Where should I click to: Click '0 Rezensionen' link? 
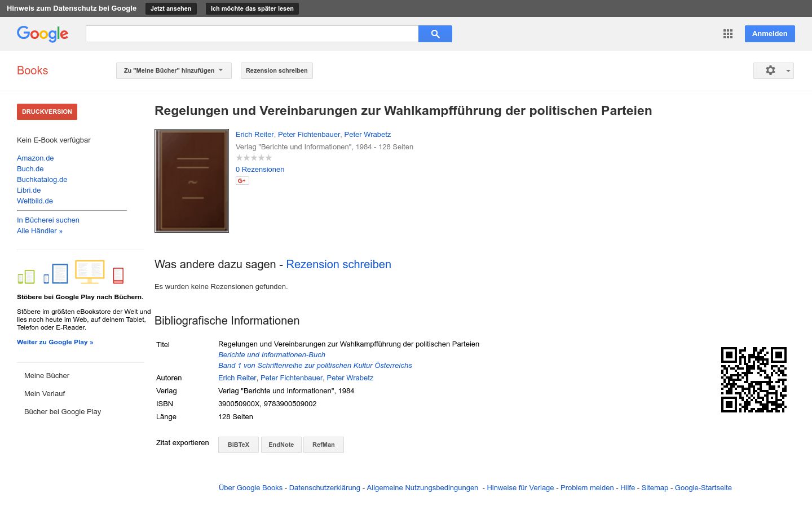tap(260, 170)
